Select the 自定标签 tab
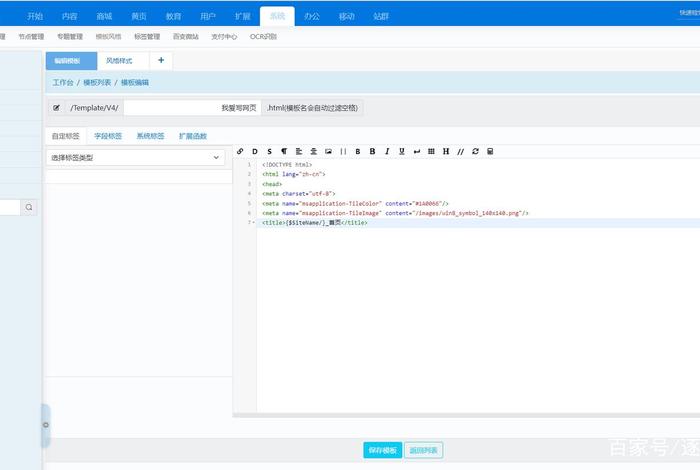Viewport: 700px width, 470px height. (x=66, y=136)
